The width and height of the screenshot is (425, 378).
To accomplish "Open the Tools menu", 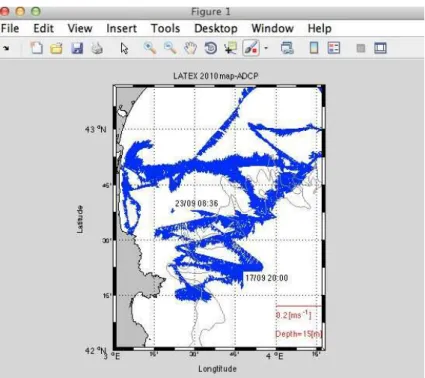I will pyautogui.click(x=165, y=28).
